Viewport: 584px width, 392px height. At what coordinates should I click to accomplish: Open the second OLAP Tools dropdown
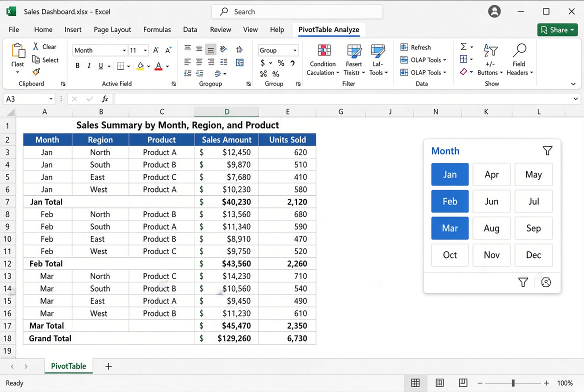[423, 72]
